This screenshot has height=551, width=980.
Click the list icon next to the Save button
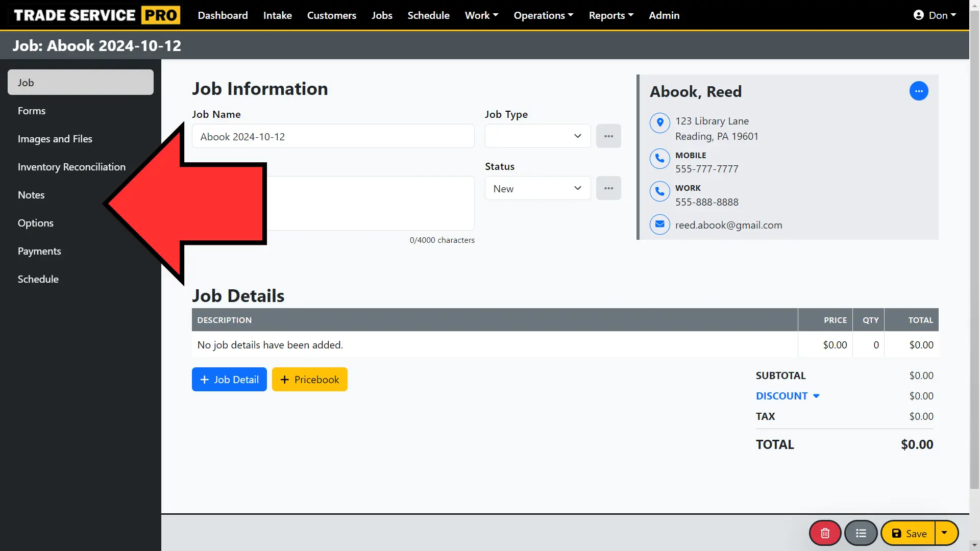[x=861, y=533]
